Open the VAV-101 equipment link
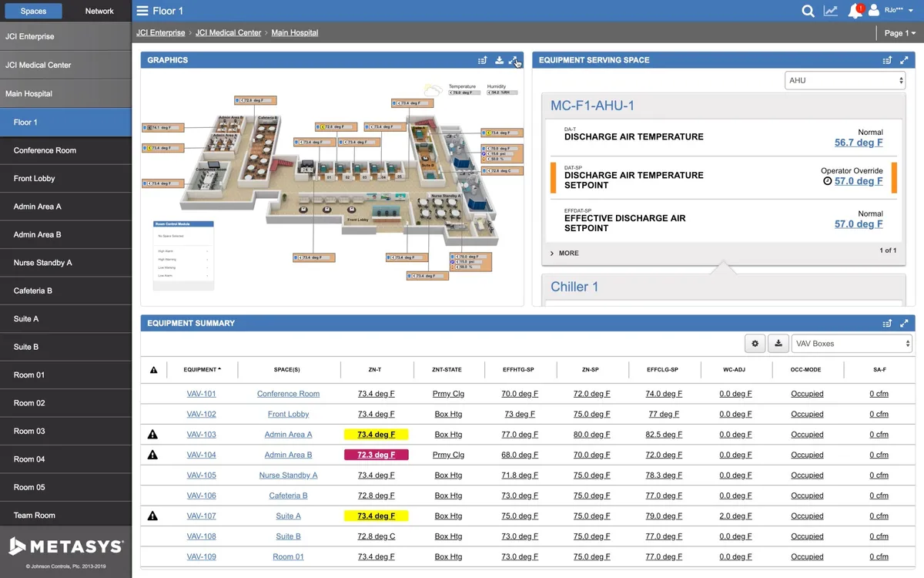The width and height of the screenshot is (924, 578). [x=201, y=394]
